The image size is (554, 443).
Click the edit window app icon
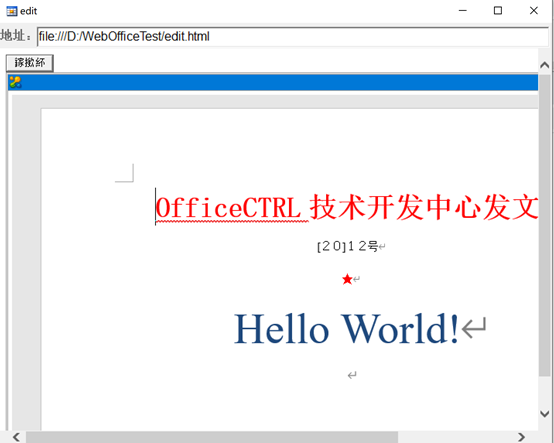12,11
